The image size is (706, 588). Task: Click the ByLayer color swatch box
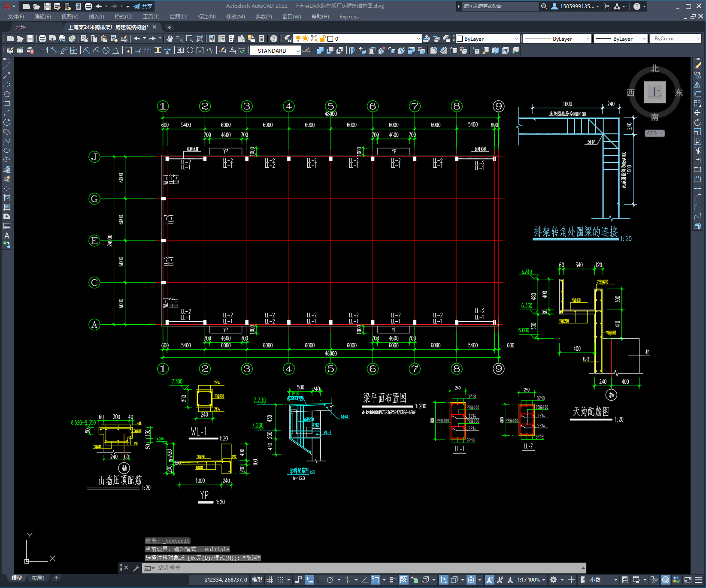click(460, 39)
